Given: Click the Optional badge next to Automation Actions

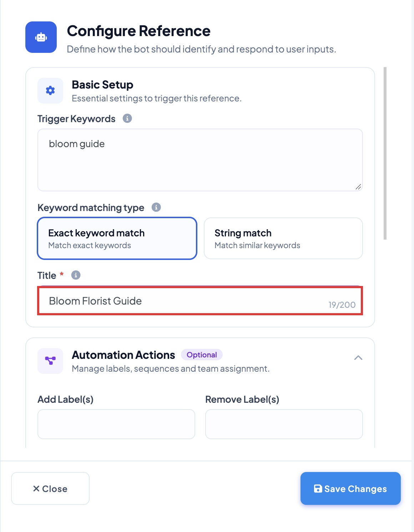Looking at the screenshot, I should tap(202, 355).
